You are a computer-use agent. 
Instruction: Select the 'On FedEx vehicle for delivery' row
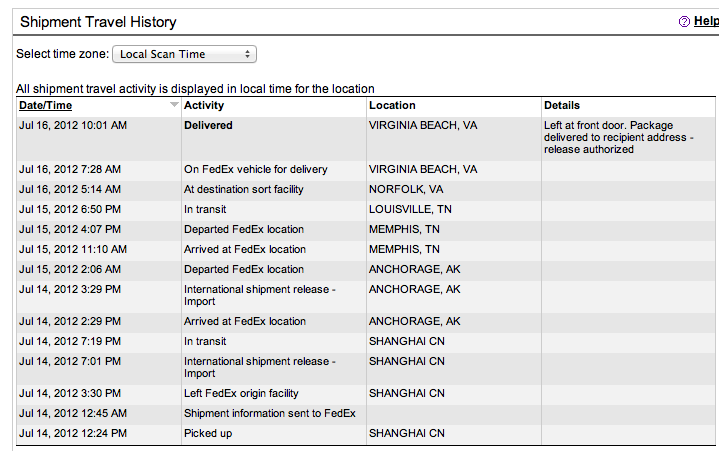pos(365,170)
